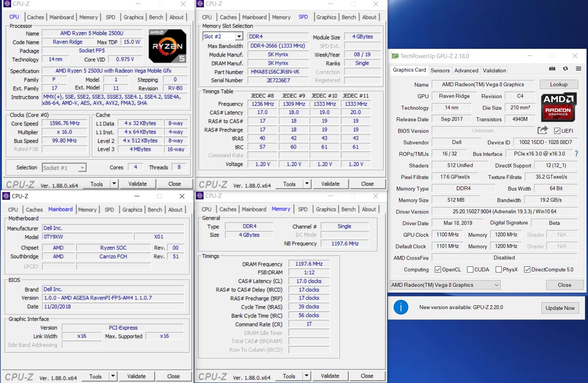The height and width of the screenshot is (383, 588).
Task: Expand Tools dropdown arrow in the CPU tab window
Action: click(x=114, y=184)
